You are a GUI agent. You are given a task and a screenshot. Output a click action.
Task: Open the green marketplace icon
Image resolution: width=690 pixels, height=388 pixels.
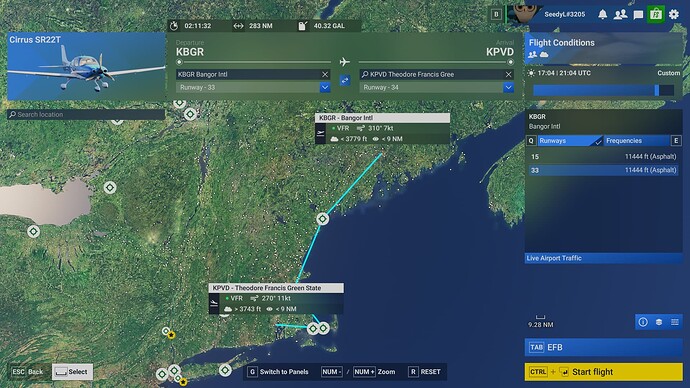pyautogui.click(x=656, y=14)
